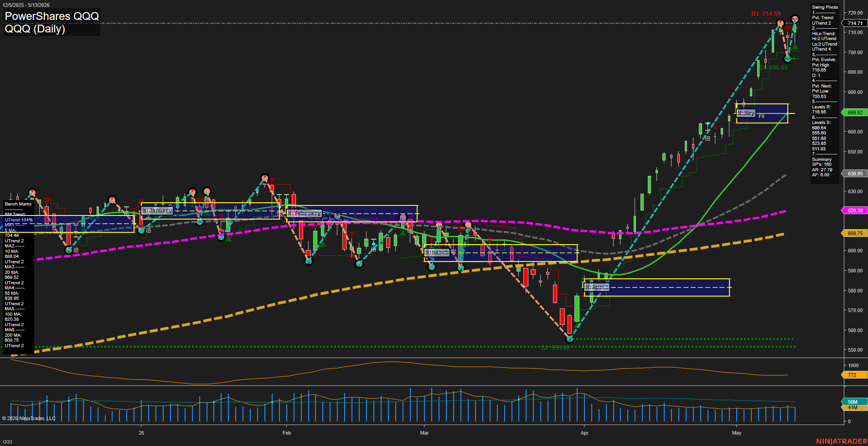Select the S1: 696.64 support label

pyautogui.click(x=773, y=67)
